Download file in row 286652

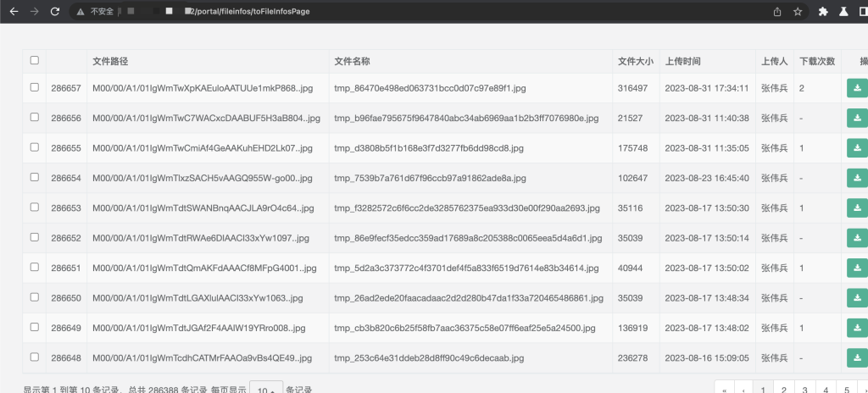(858, 237)
